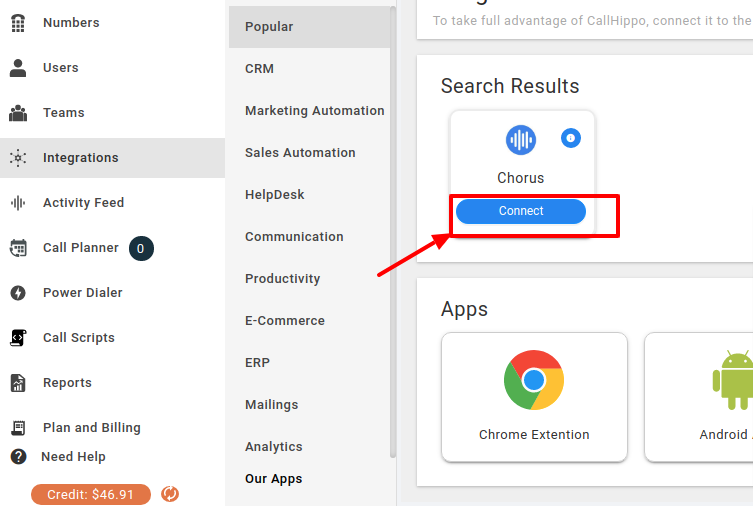Connect the Chorus integration
Viewport: 753px width, 506px height.
521,211
